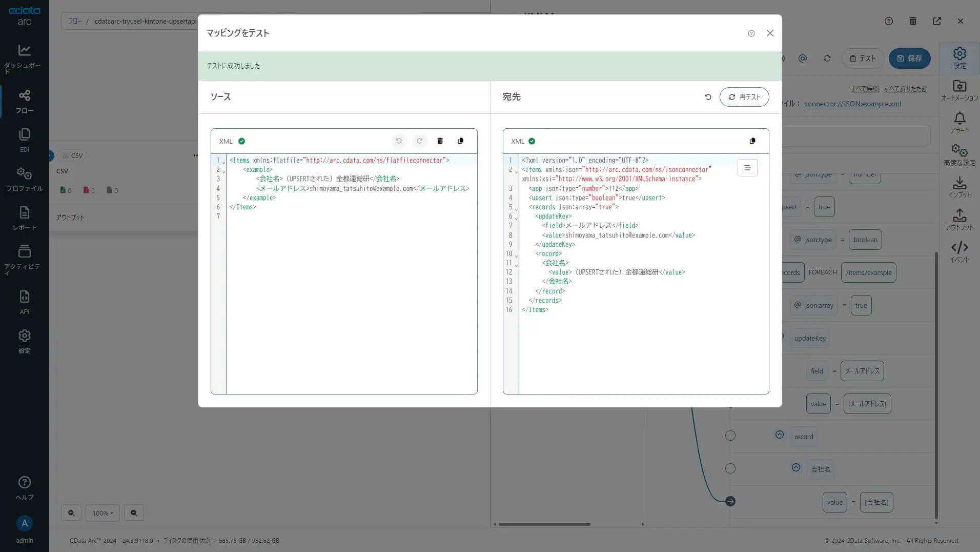Click the [会社名] value mapping field

[876, 503]
